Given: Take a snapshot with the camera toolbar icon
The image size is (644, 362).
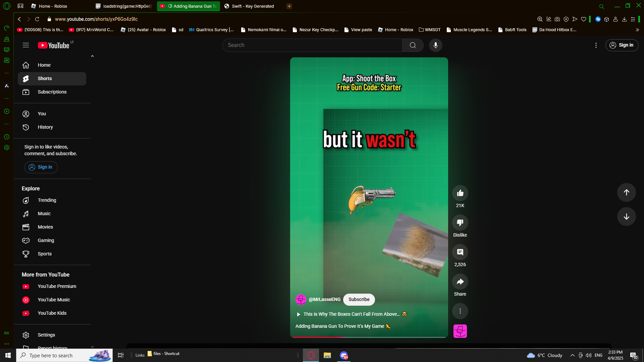Looking at the screenshot, I should [x=557, y=19].
